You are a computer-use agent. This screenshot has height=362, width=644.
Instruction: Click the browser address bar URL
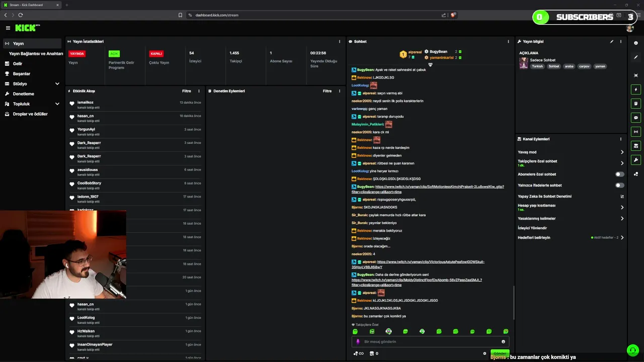[x=217, y=15]
